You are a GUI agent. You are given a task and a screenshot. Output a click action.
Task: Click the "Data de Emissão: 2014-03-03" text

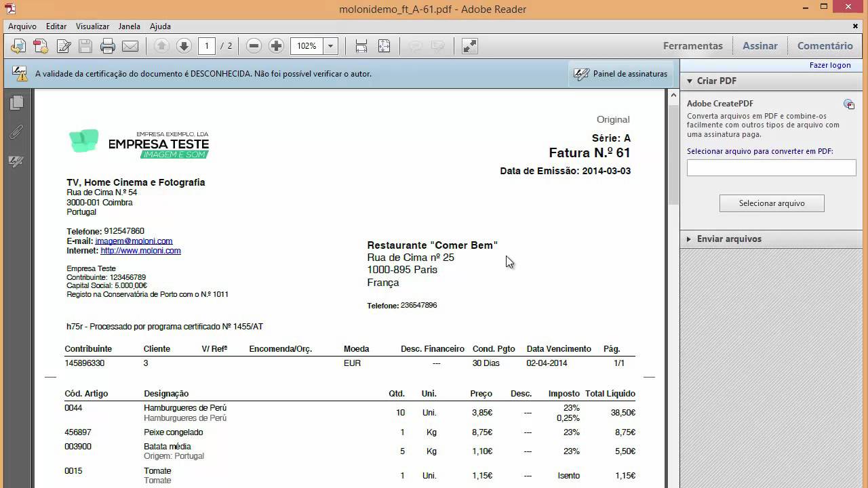566,171
